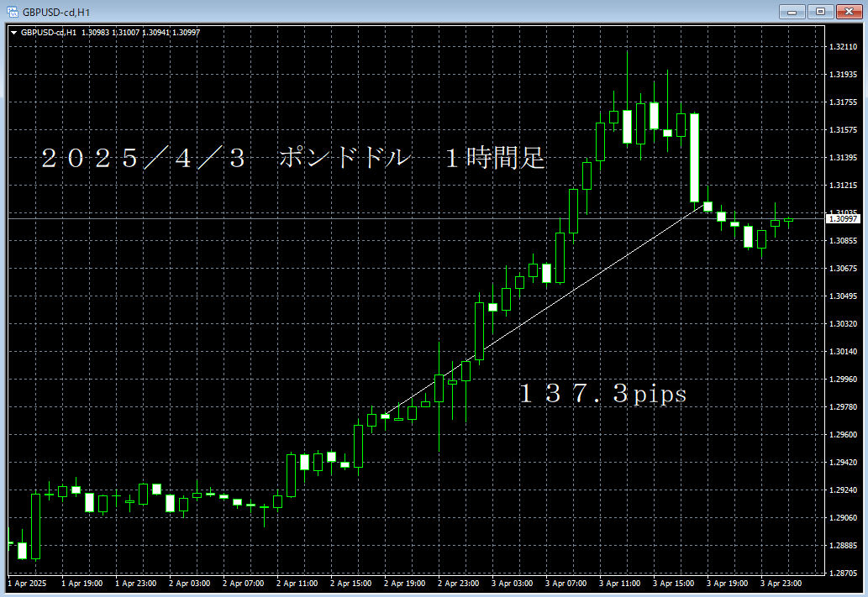Select the white diagonal trendline
This screenshot has height=597, width=868.
[545, 310]
